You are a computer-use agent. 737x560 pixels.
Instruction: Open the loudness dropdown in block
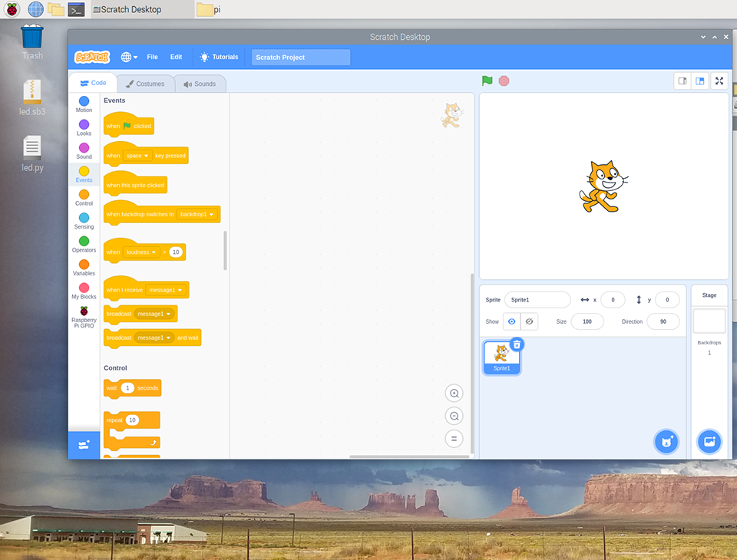tap(140, 252)
